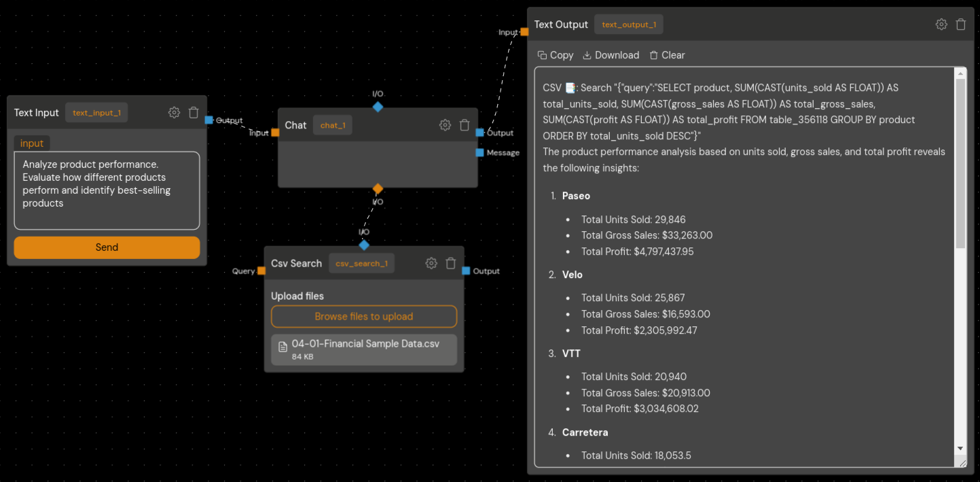
Task: Delete the Chat node via trash icon
Action: 465,125
